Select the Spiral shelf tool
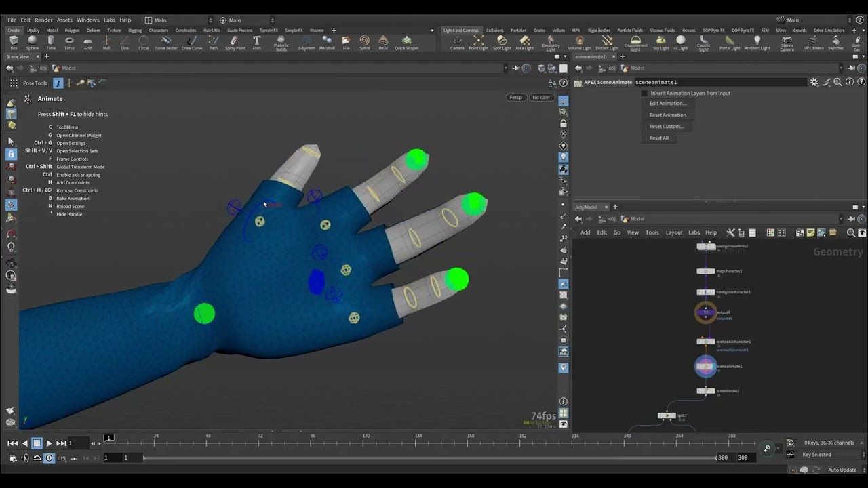This screenshot has height=488, width=868. pyautogui.click(x=365, y=43)
